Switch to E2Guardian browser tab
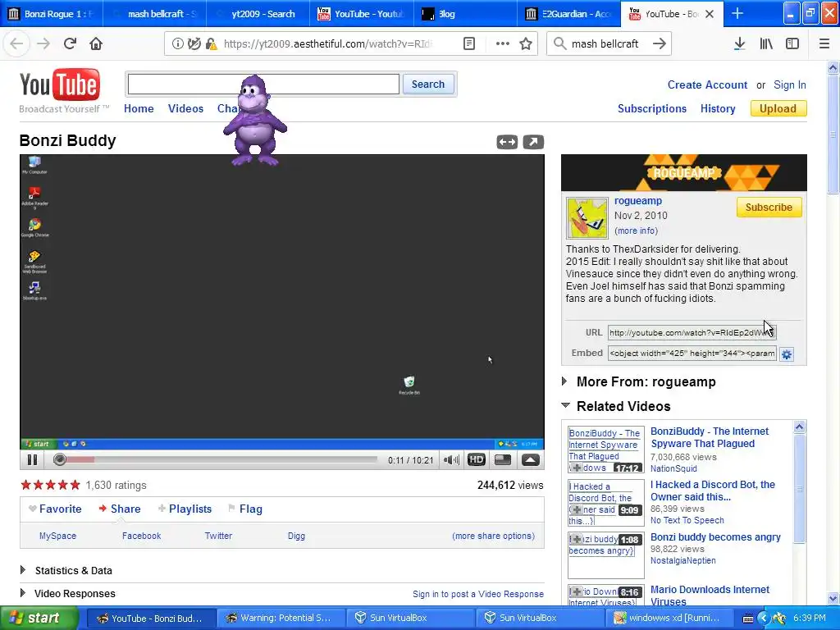The height and width of the screenshot is (630, 840). (x=568, y=14)
